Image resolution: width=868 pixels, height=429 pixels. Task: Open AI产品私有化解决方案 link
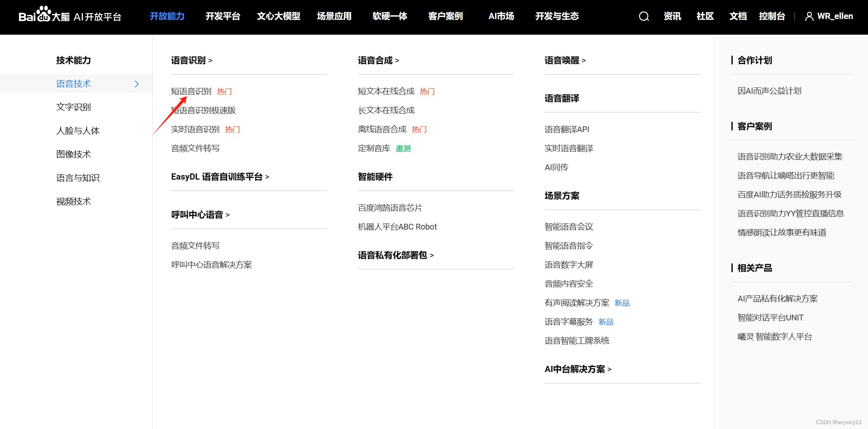[x=778, y=299]
